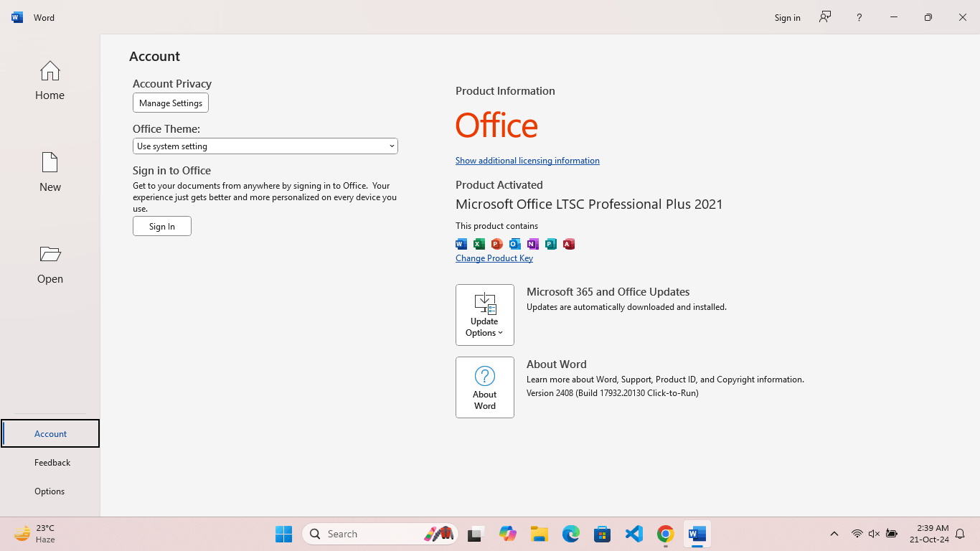
Task: Click the Manage Settings button
Action: 171,103
